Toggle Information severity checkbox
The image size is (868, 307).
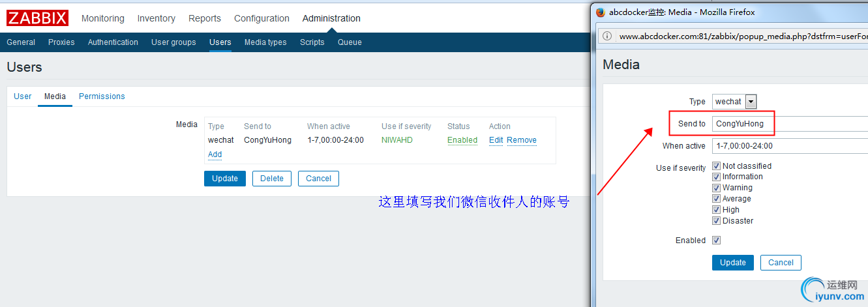coord(717,177)
